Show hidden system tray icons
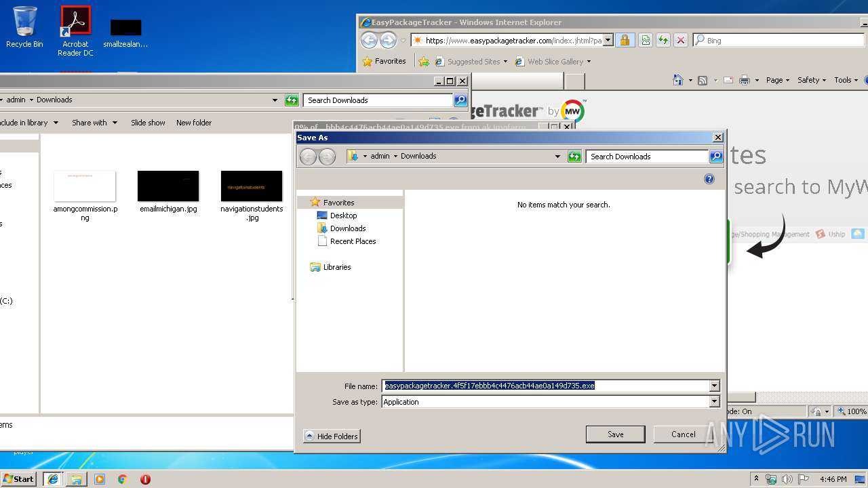The width and height of the screenshot is (868, 488). [756, 479]
